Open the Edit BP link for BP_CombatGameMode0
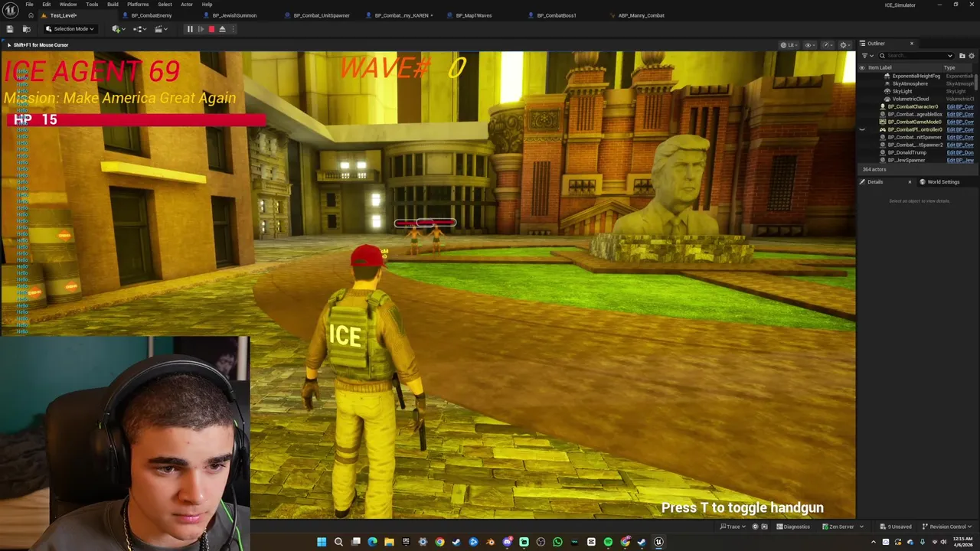This screenshot has height=551, width=980. (960, 122)
